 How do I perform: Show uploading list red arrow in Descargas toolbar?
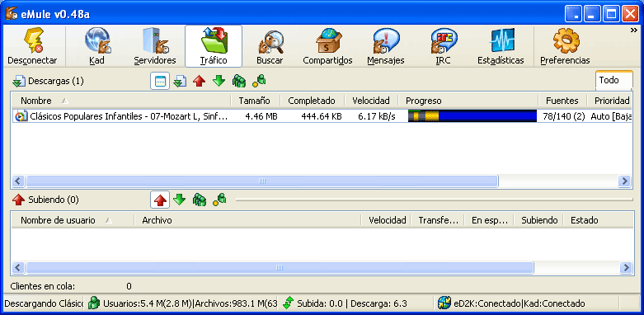coord(200,82)
